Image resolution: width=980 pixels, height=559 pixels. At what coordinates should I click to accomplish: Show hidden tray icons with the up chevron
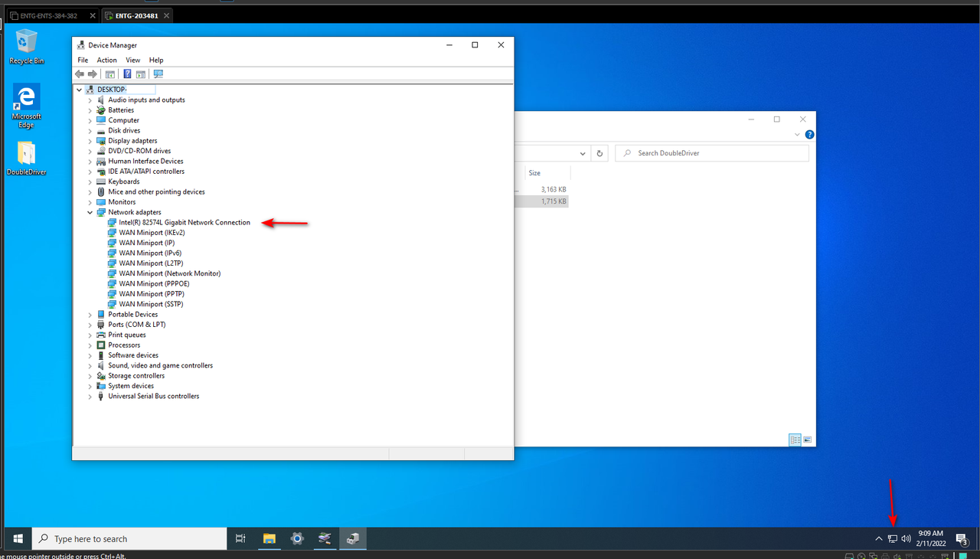coord(879,538)
